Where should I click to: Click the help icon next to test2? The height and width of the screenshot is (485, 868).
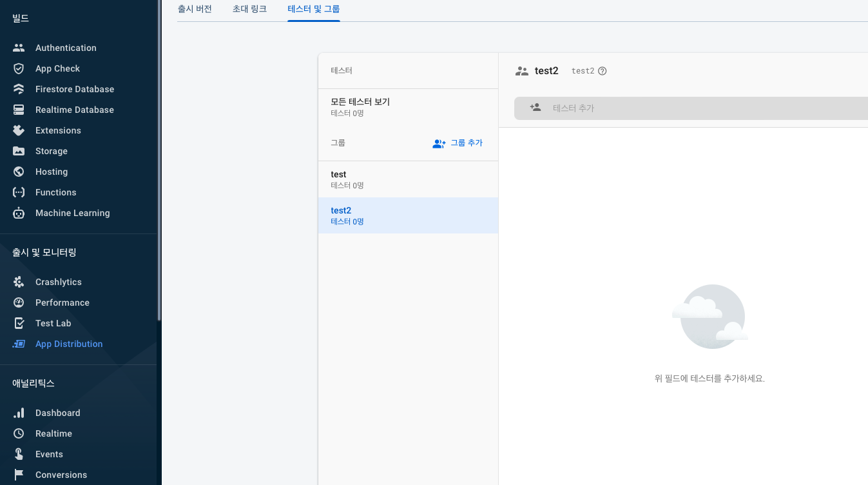[603, 71]
